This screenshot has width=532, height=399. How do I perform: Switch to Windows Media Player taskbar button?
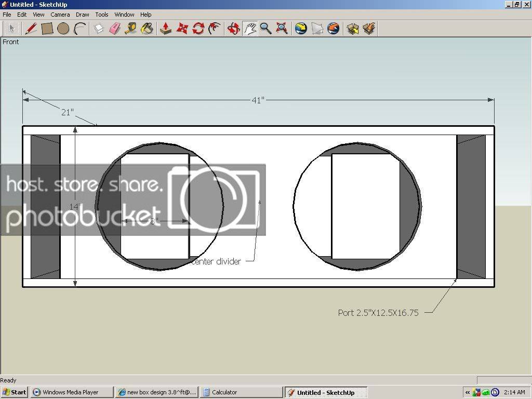pyautogui.click(x=72, y=392)
